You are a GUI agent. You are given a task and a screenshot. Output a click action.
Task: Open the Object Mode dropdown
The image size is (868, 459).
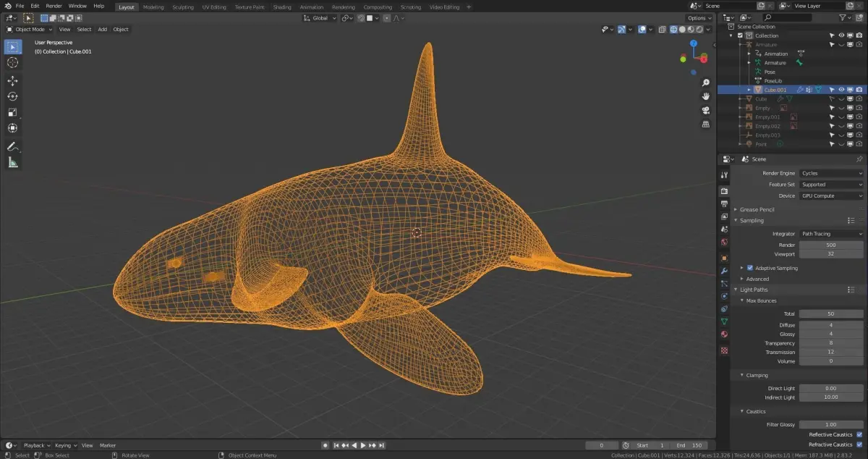pyautogui.click(x=28, y=29)
